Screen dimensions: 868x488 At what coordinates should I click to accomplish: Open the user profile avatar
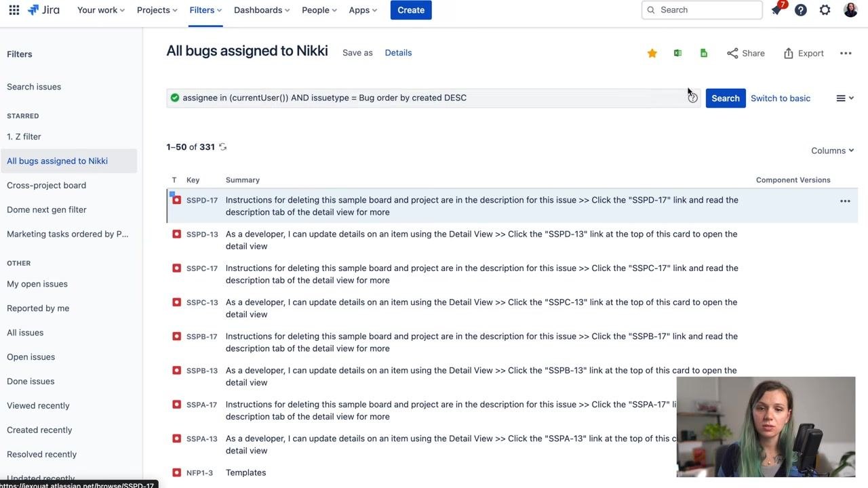850,10
